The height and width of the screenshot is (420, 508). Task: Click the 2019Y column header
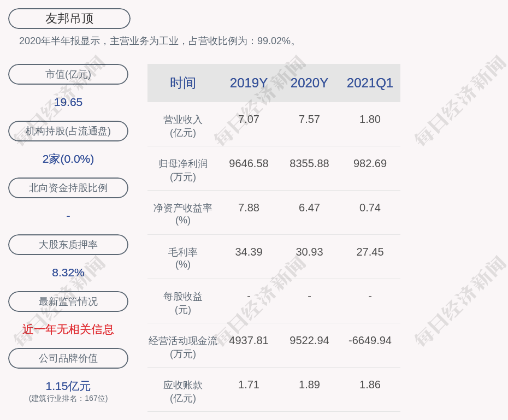coord(249,83)
